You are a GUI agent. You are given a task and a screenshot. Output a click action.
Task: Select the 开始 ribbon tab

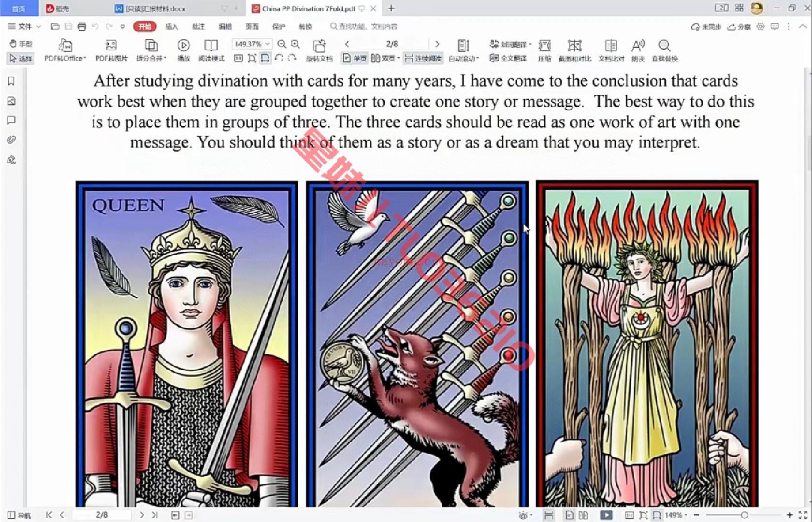[x=145, y=27]
